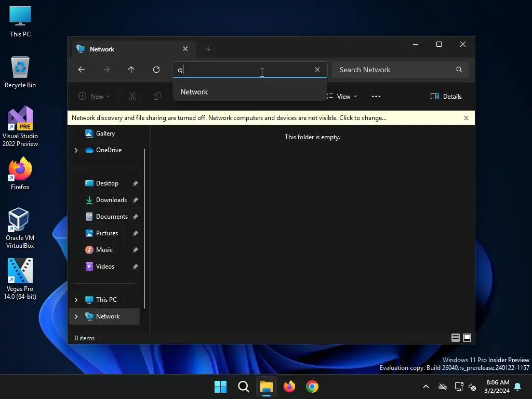Click the muted volume tray icon
The height and width of the screenshot is (399, 532).
click(x=472, y=387)
